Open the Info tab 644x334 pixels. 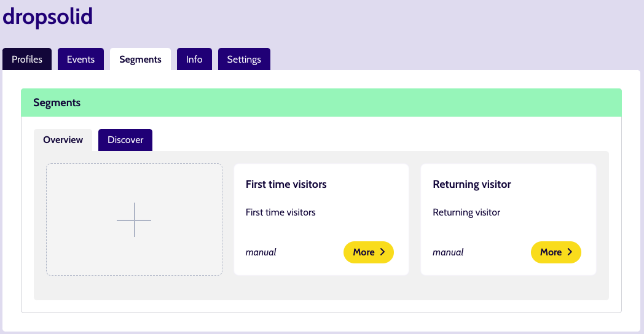[194, 59]
